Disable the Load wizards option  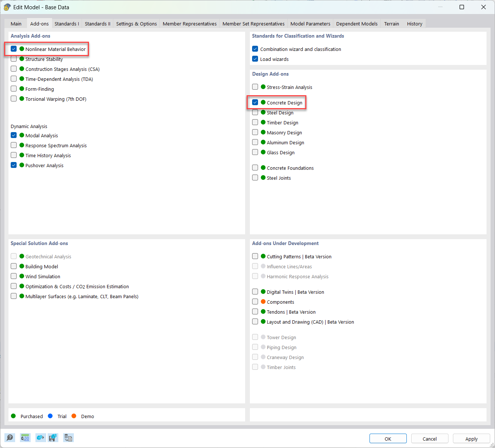pos(255,59)
